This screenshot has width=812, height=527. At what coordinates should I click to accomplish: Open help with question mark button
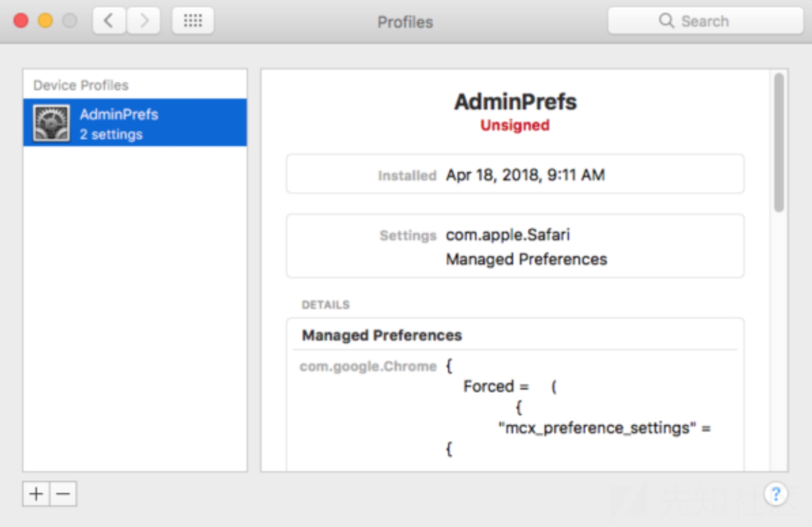click(776, 494)
